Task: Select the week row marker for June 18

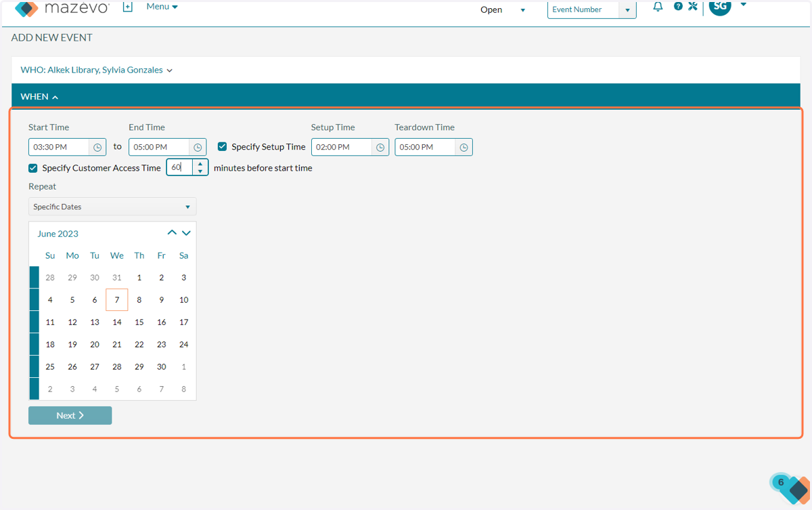Action: [x=34, y=344]
